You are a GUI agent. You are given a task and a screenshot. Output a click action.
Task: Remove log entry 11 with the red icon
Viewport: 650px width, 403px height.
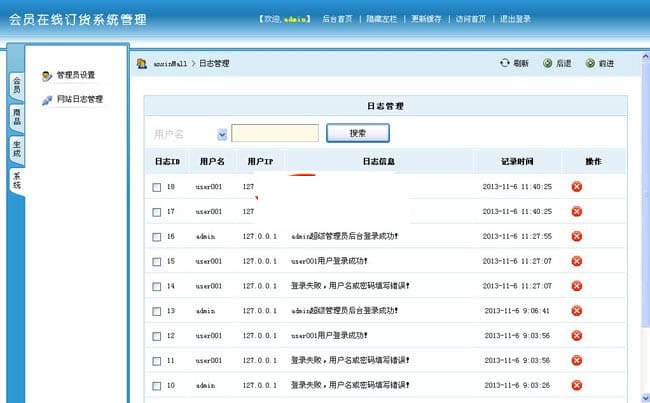coord(577,360)
